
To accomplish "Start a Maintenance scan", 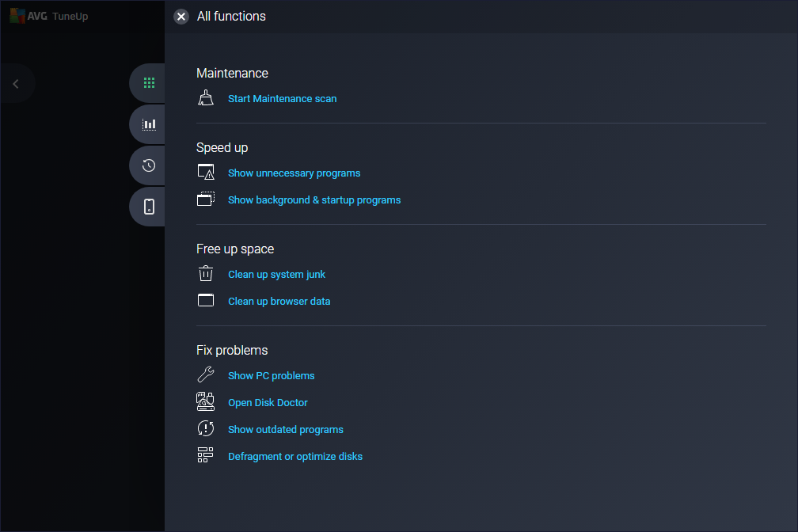I will tap(282, 98).
